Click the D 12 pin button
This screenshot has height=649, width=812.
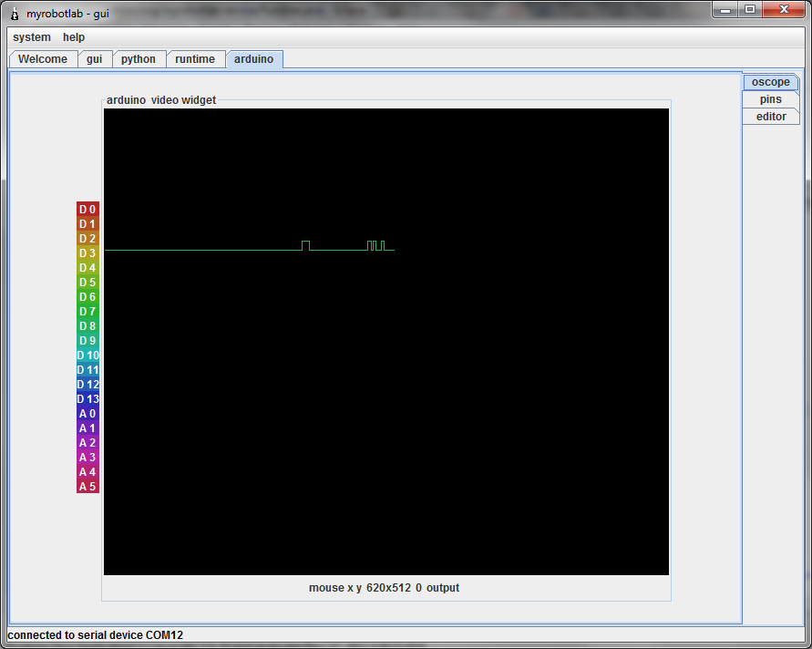pos(87,385)
